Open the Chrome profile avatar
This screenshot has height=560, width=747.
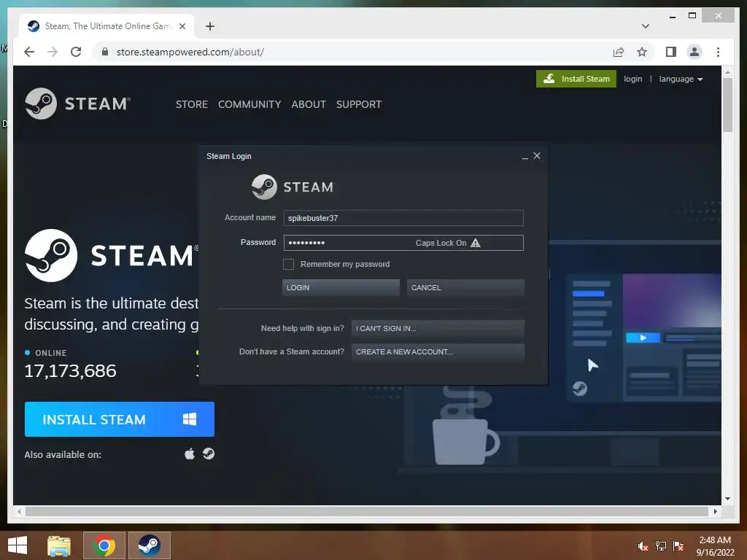click(694, 52)
